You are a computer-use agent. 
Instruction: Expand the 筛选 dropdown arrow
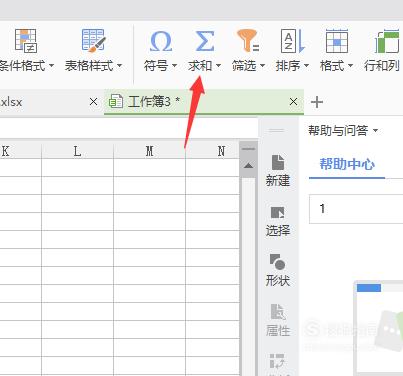pyautogui.click(x=262, y=66)
